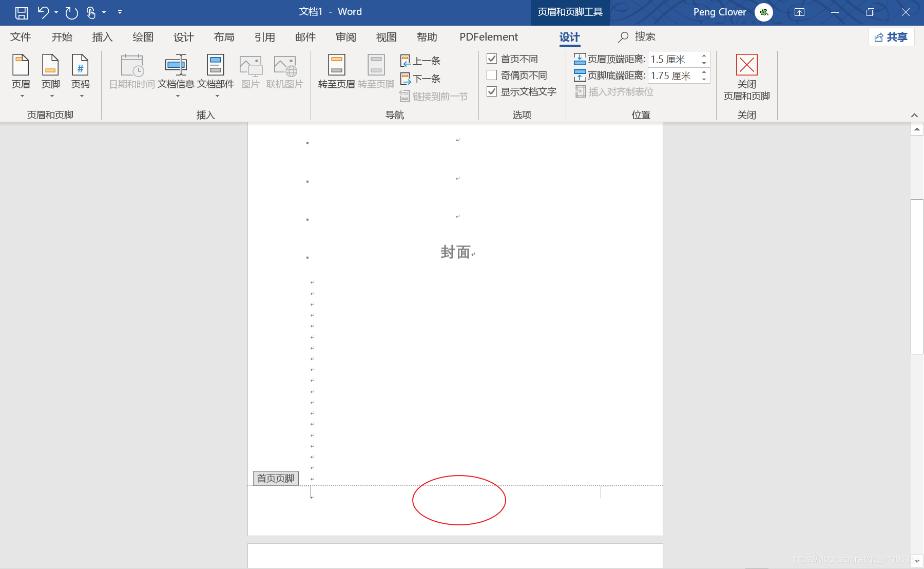The width and height of the screenshot is (924, 569).
Task: Click the 页脚底端距离 value field
Action: point(673,76)
